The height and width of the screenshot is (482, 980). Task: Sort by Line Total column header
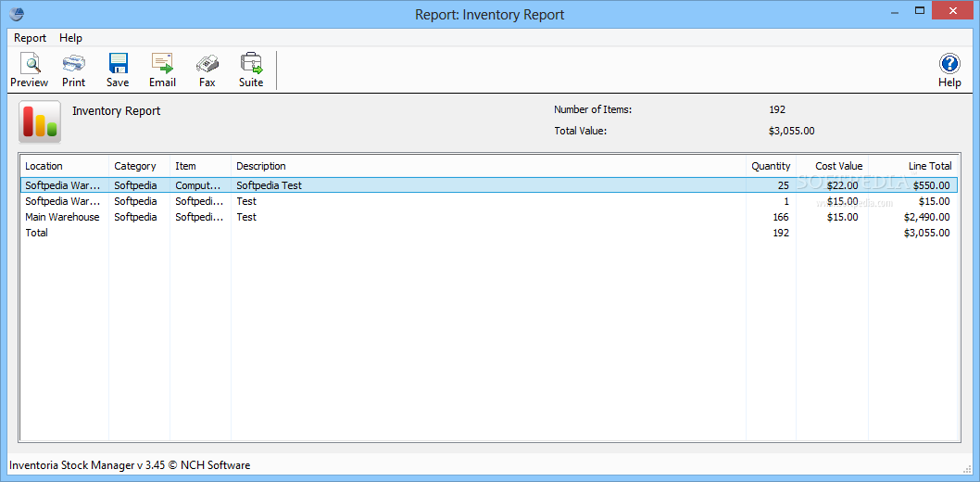[913, 166]
